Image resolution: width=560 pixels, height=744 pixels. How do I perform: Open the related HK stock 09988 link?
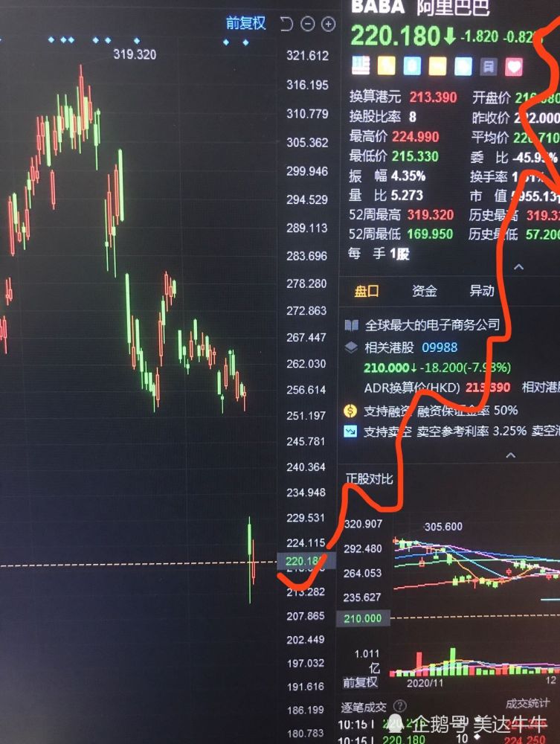440,347
